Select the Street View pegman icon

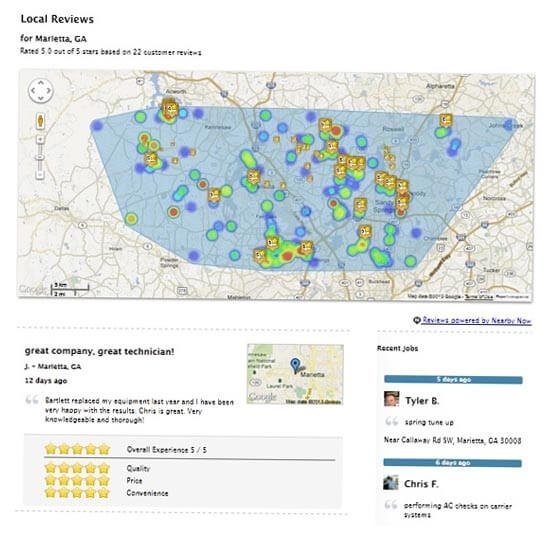coord(40,121)
